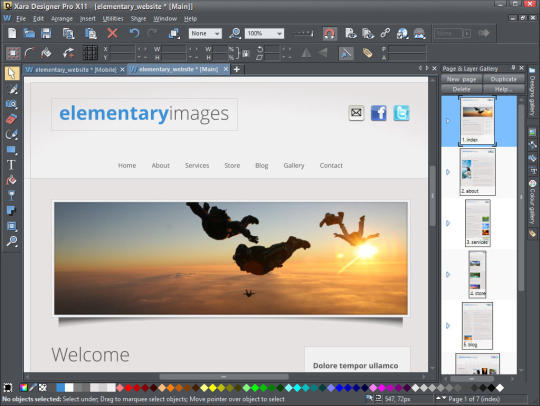Select the Transparency wine glass tool
Screen dimensions: 540x406
(x=11, y=195)
